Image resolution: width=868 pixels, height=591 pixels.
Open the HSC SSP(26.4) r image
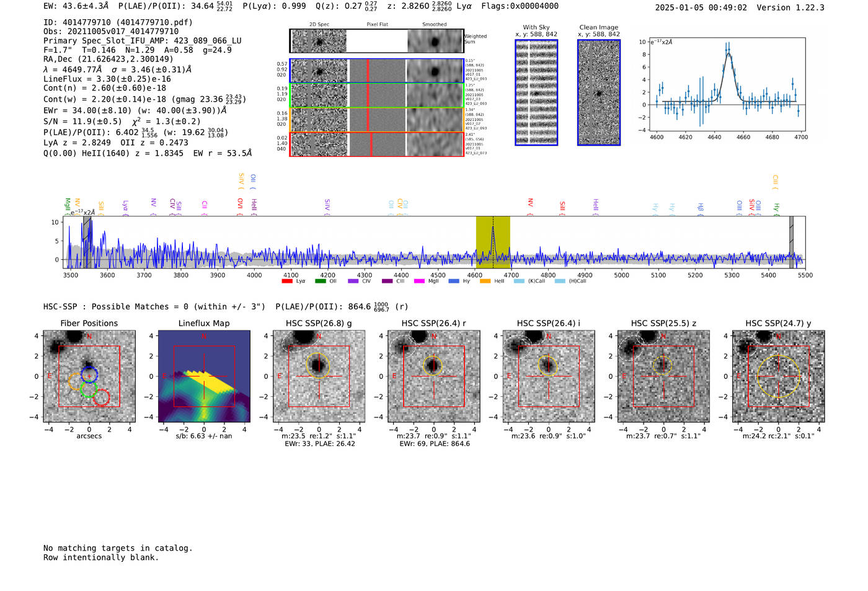[433, 376]
